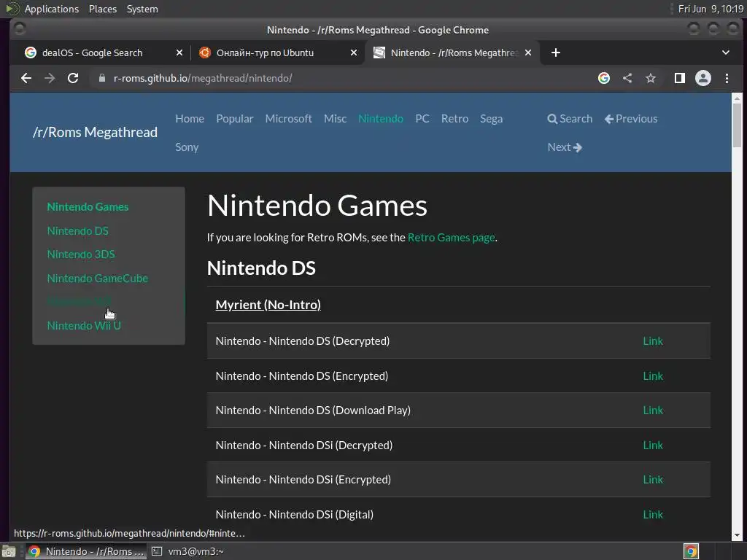This screenshot has height=560, width=747.
Task: Close the Nintendo Roms Megathread tab
Action: (528, 52)
